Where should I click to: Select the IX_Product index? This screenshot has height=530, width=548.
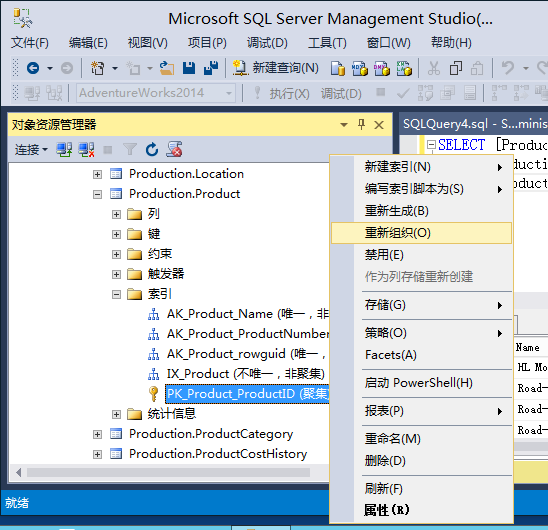246,374
